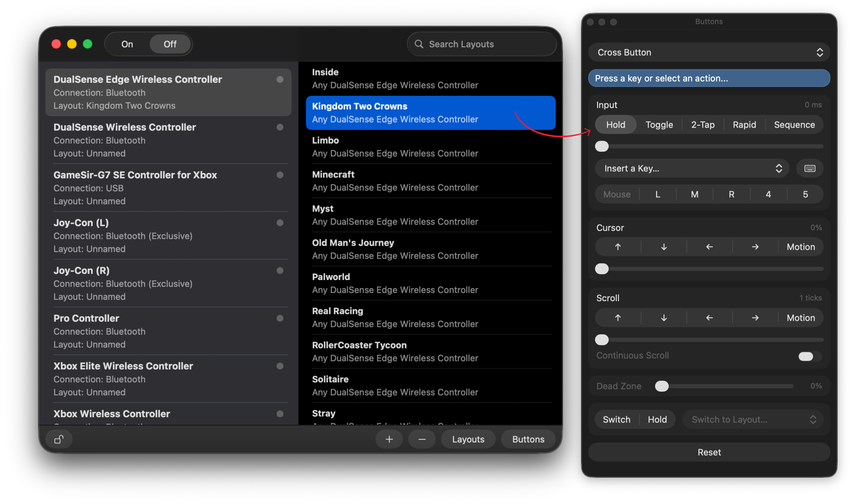
Task: Close the main controller window with red button
Action: pyautogui.click(x=56, y=44)
